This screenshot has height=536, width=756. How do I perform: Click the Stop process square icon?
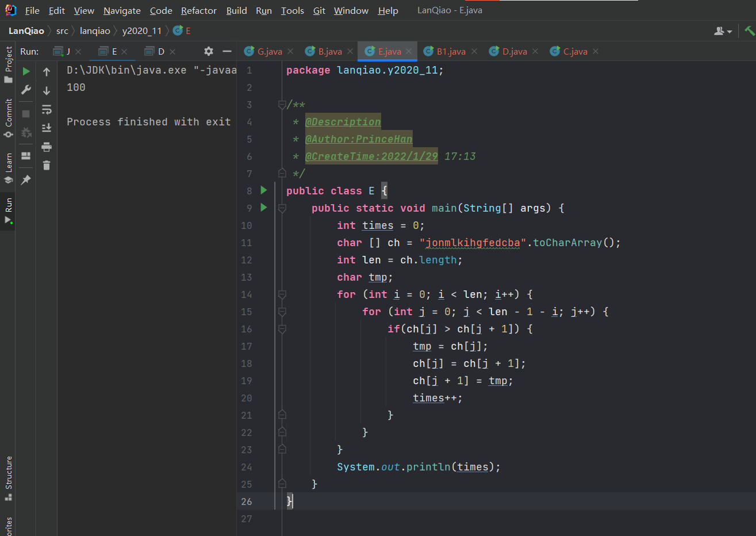click(x=26, y=114)
